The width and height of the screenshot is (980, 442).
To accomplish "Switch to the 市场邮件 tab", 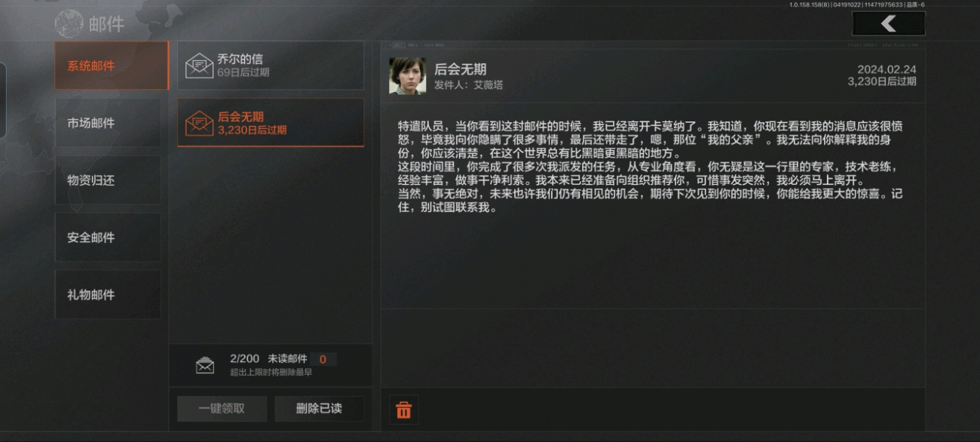I will pos(108,123).
